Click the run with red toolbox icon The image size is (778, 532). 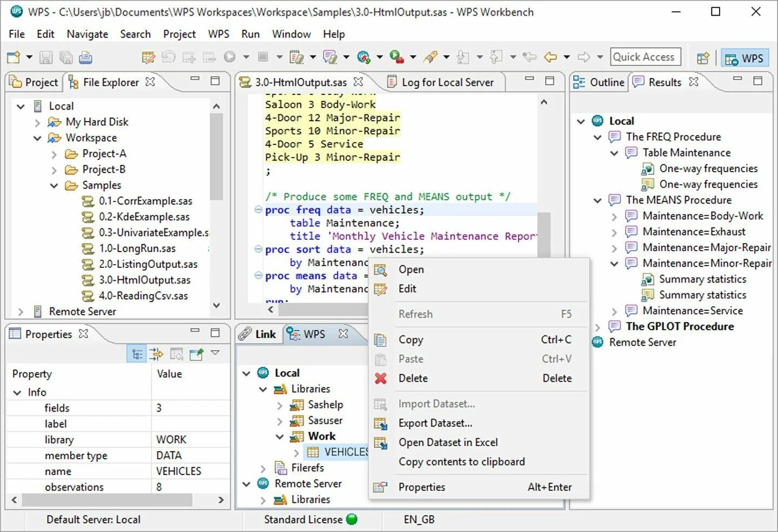tap(397, 57)
